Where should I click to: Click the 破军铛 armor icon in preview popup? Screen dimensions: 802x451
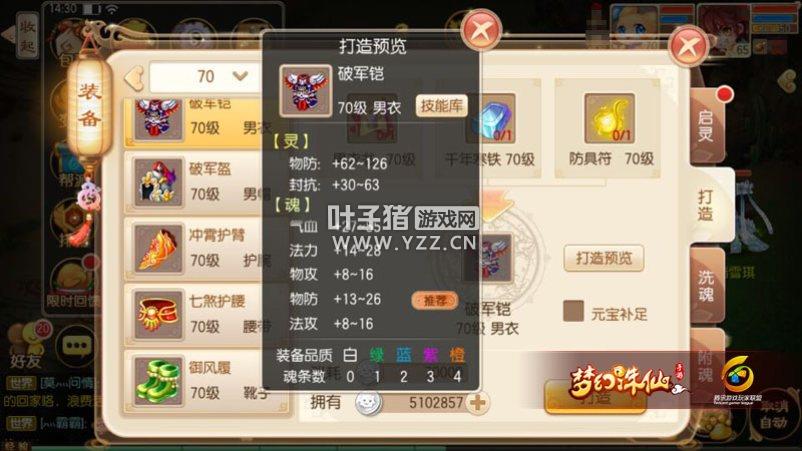[x=305, y=91]
